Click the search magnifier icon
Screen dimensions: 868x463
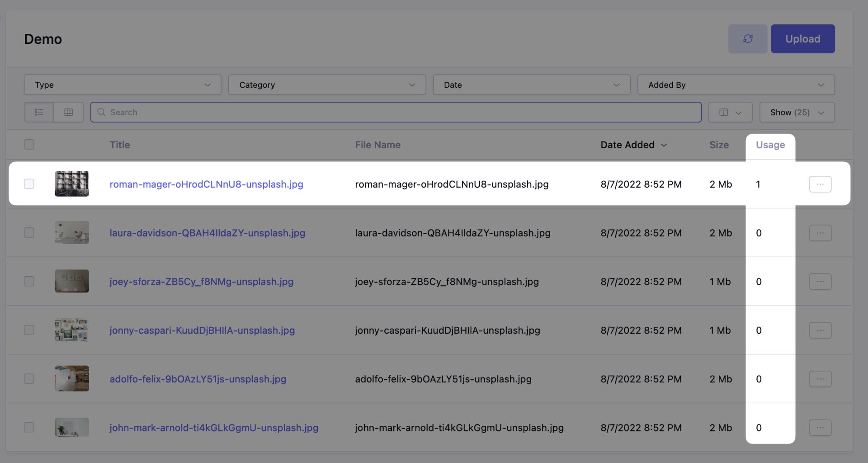coord(101,112)
